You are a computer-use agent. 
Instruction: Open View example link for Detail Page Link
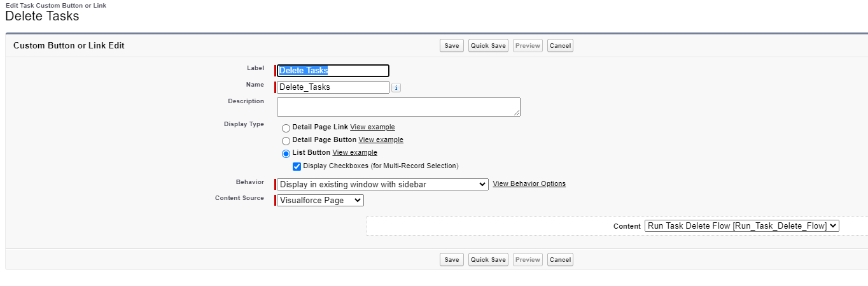click(x=372, y=127)
